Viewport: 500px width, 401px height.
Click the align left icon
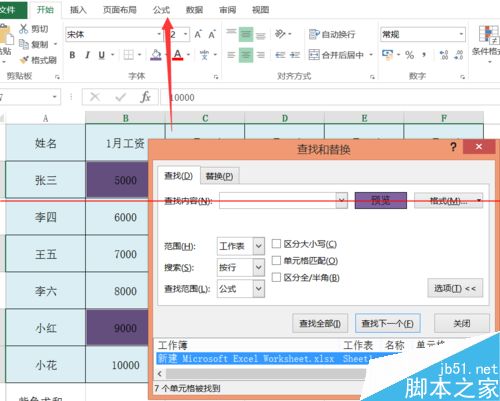coord(231,55)
